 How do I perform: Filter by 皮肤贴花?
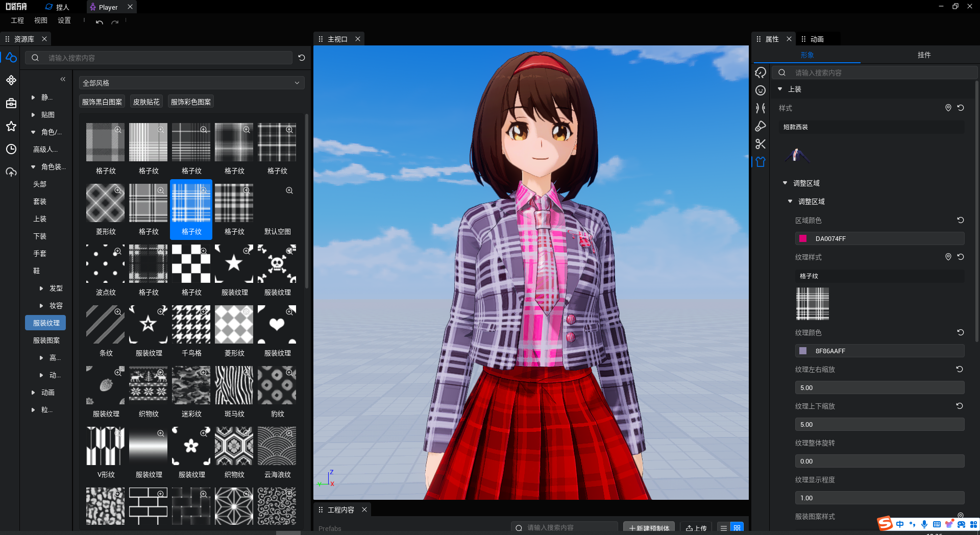146,102
